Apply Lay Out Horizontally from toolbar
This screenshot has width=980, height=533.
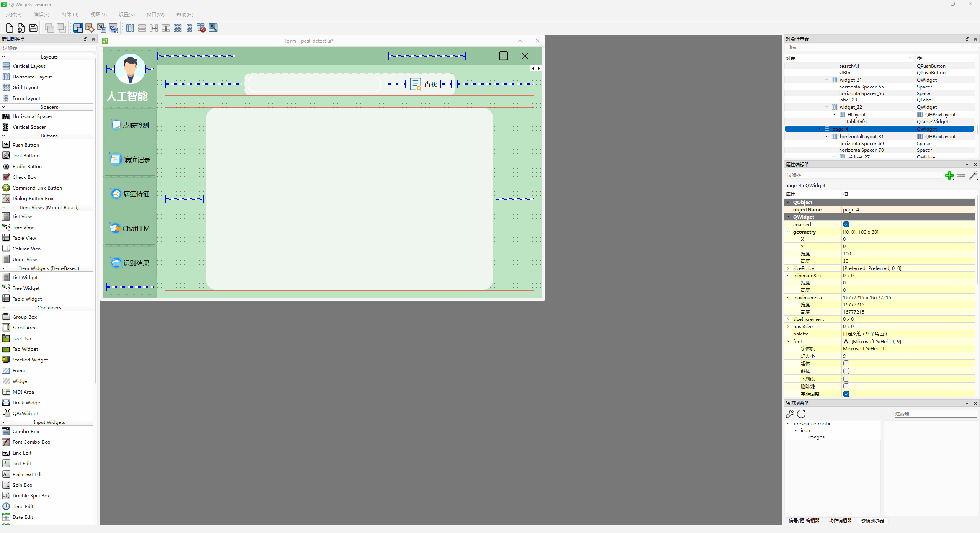[130, 28]
